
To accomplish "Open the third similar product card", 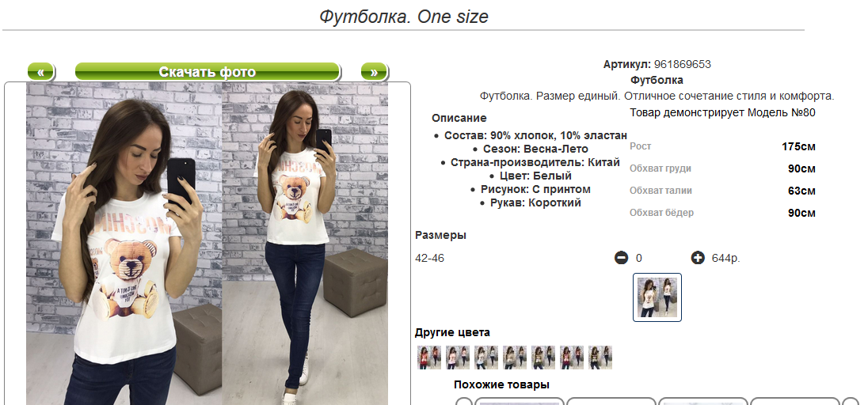I will click(703, 402).
